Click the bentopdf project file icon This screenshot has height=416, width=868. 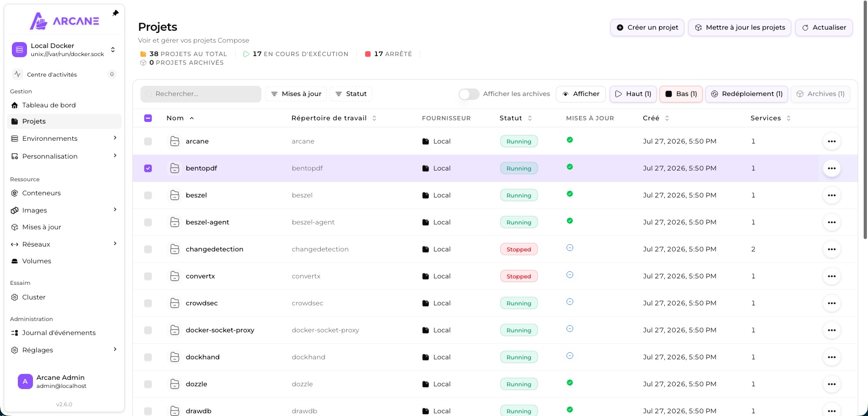(174, 168)
